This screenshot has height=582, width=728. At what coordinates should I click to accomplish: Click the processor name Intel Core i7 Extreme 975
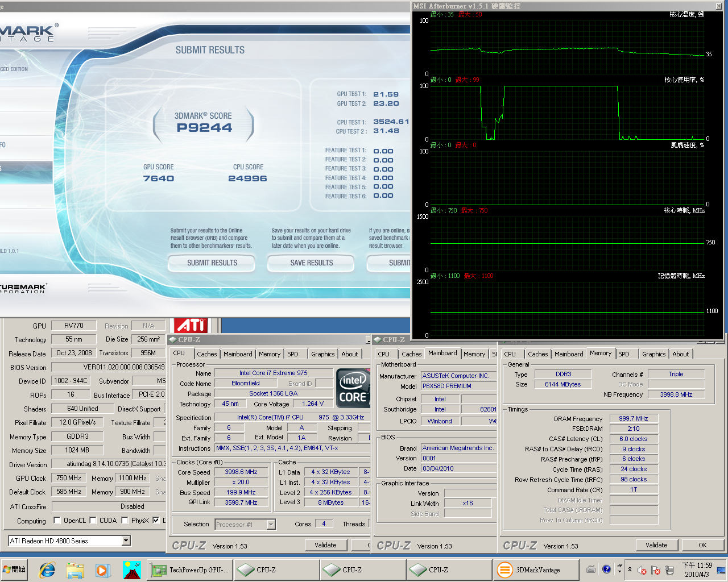tap(273, 373)
